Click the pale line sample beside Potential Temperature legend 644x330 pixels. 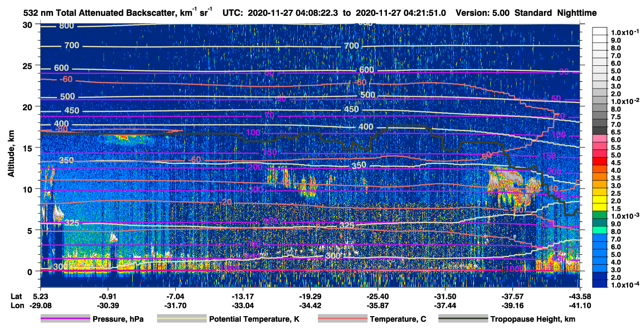tap(181, 319)
